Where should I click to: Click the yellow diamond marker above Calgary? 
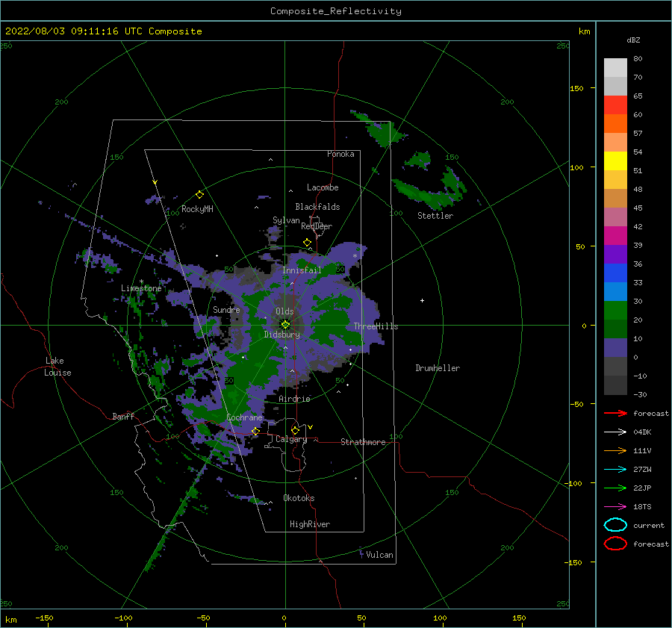coord(295,430)
